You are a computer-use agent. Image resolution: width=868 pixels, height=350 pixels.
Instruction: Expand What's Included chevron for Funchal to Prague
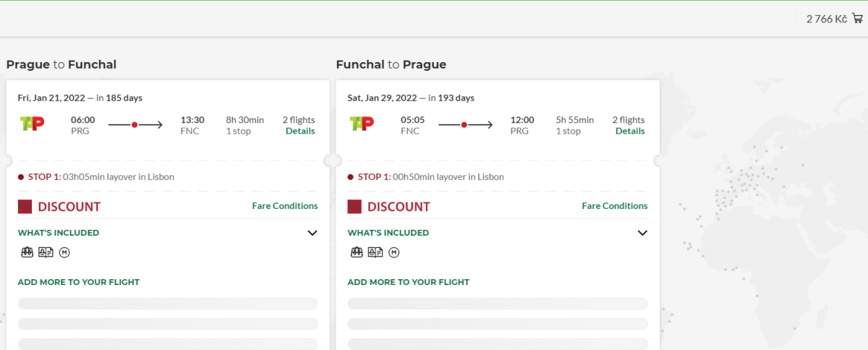point(642,233)
